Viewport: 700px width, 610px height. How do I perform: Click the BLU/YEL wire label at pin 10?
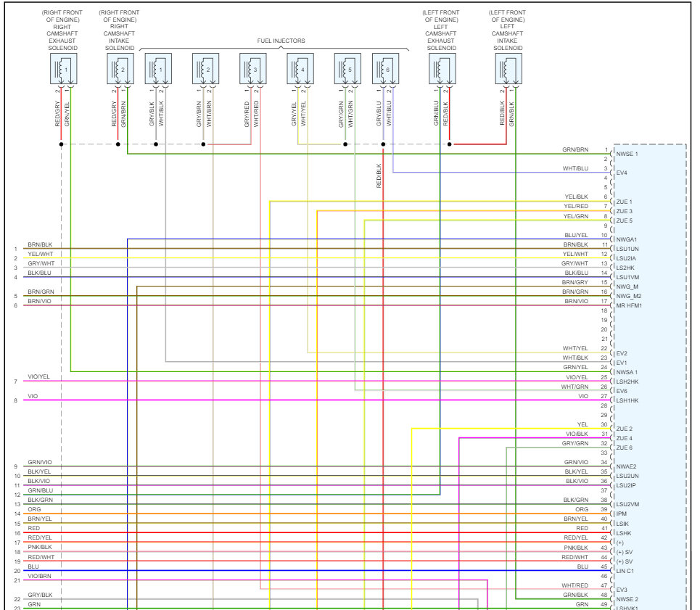pos(577,235)
